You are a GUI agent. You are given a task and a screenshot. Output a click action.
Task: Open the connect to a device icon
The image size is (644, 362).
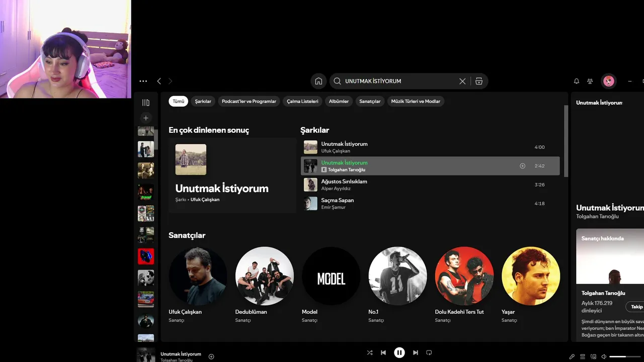tap(593, 356)
